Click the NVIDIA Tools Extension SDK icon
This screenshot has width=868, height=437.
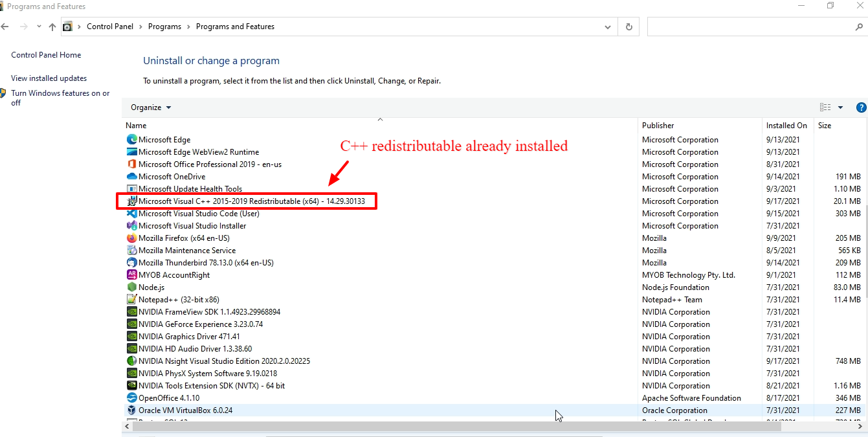click(132, 385)
